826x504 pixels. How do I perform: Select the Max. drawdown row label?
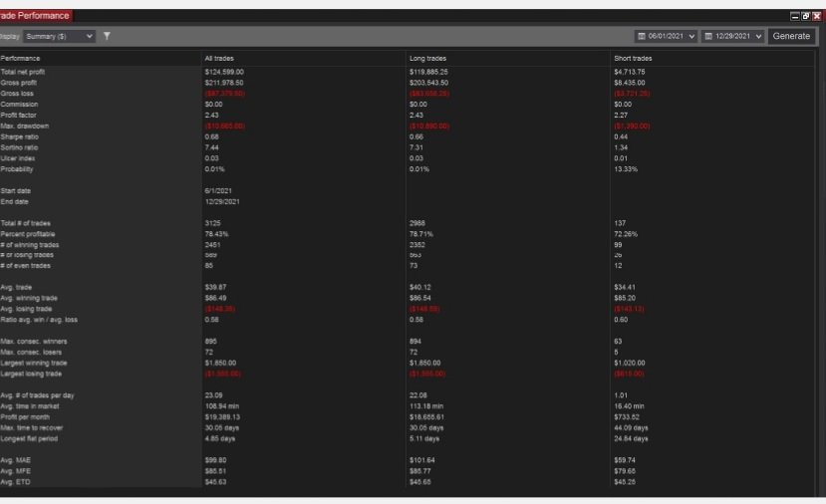coord(24,126)
